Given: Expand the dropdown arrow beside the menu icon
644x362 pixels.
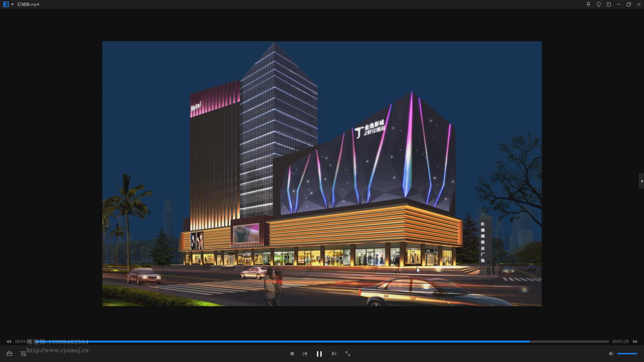Looking at the screenshot, I should (12, 4).
